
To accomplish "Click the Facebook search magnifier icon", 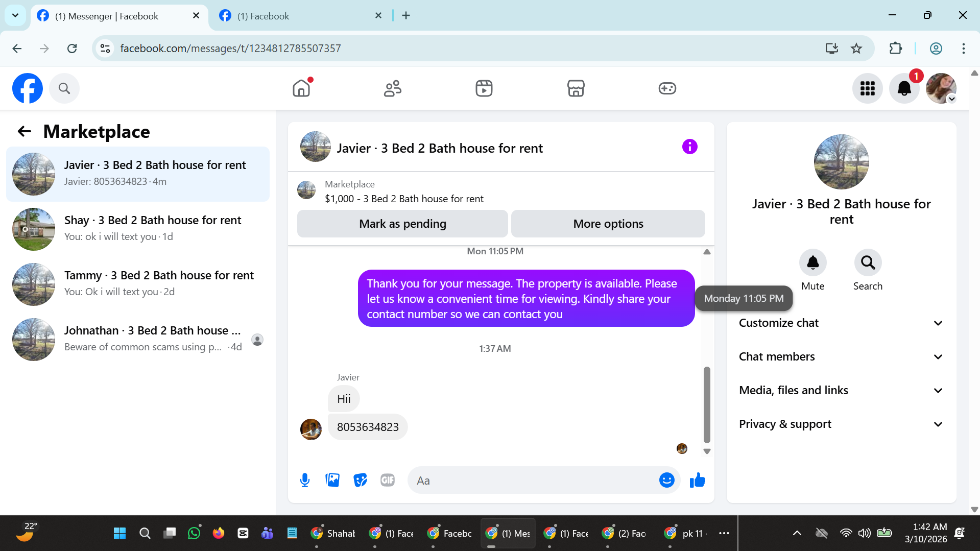I will click(x=64, y=88).
